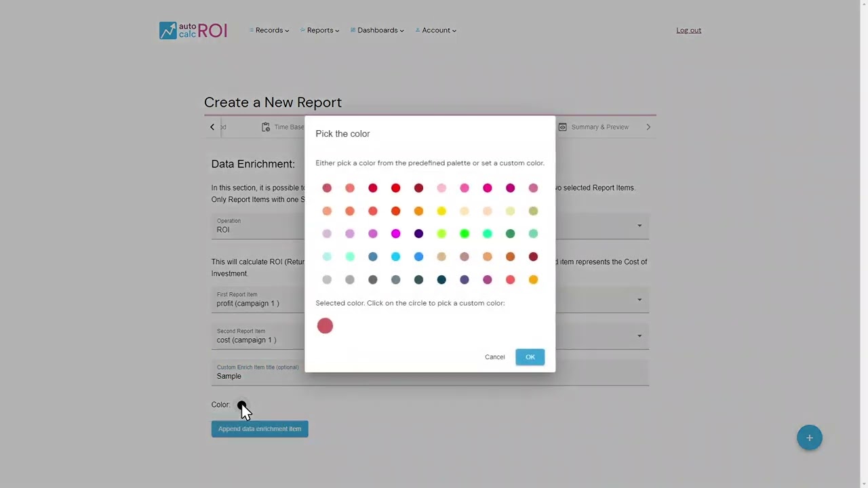Open the Account menu
The width and height of the screenshot is (868, 488).
pos(435,30)
